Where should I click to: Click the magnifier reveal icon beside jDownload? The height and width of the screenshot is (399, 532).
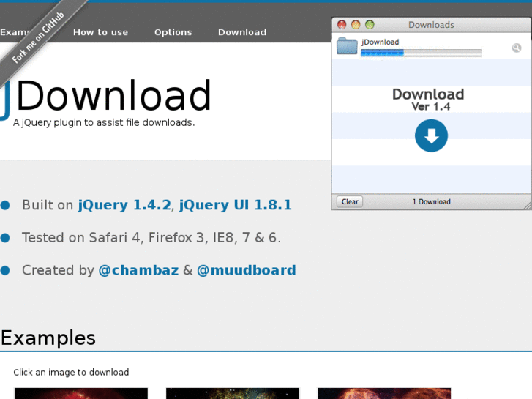[x=517, y=48]
